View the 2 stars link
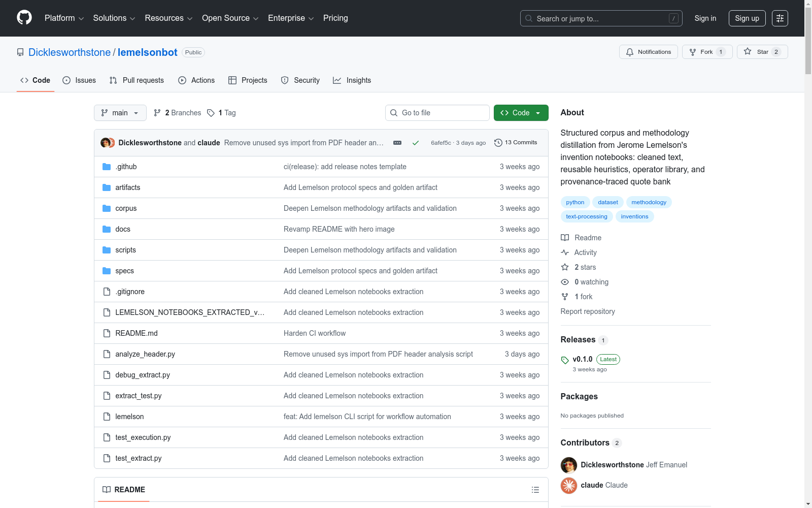Viewport: 812px width, 508px height. tap(579, 267)
